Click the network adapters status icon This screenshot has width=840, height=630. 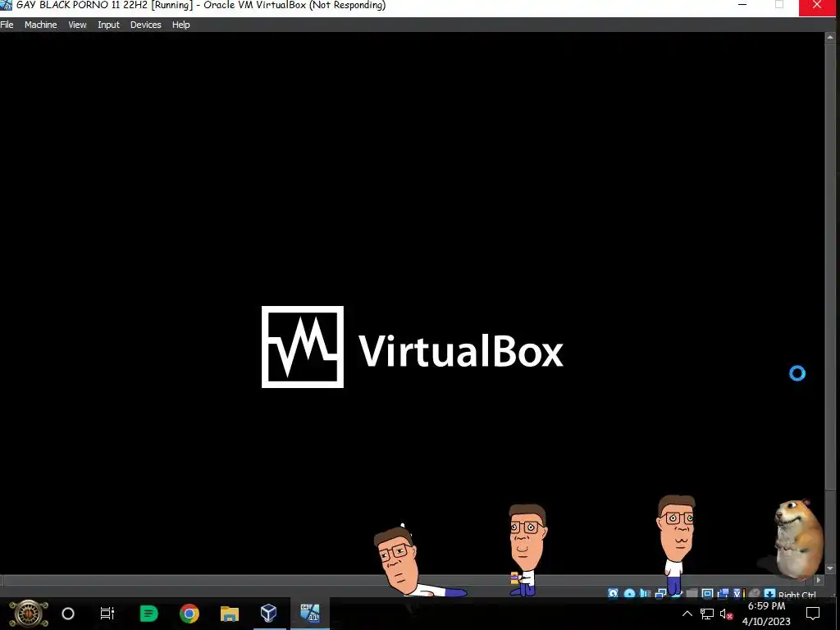tap(661, 594)
